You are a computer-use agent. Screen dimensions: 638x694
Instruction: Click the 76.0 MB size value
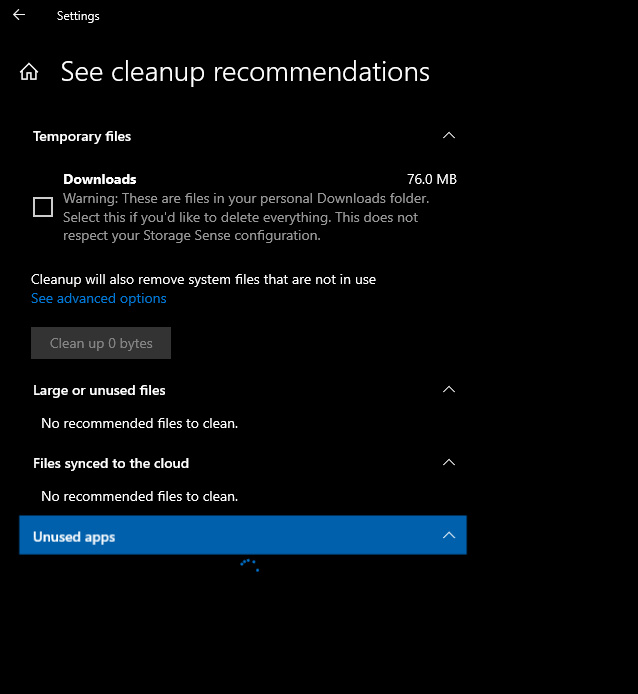[x=432, y=179]
